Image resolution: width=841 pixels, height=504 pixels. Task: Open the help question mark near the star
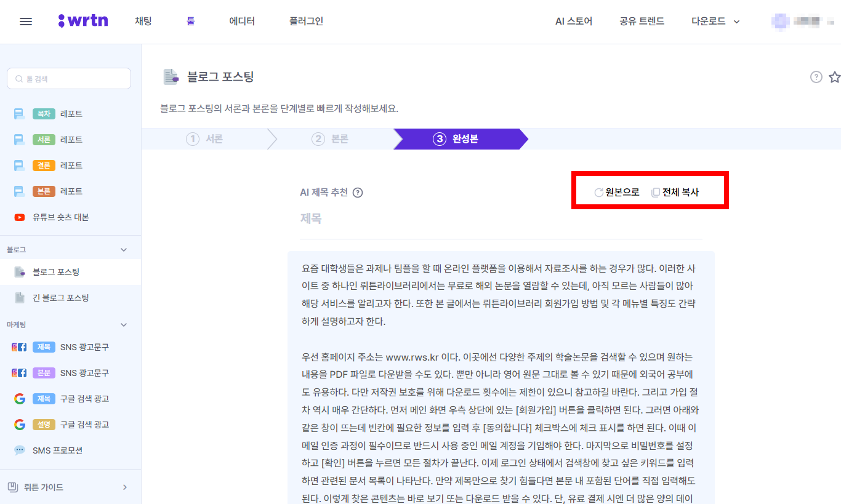tap(816, 76)
